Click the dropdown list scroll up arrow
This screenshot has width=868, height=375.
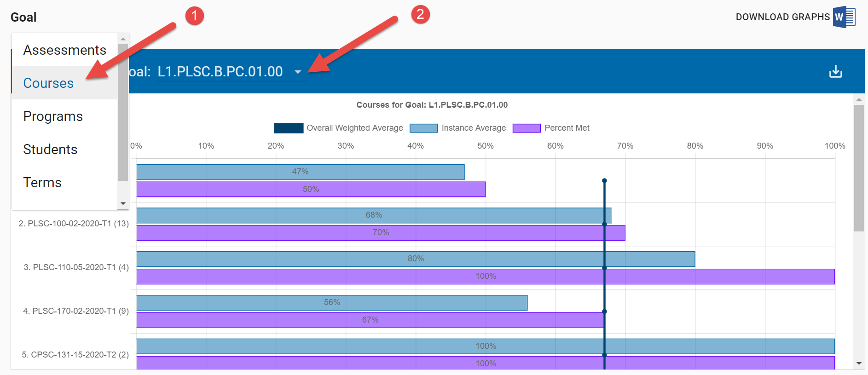(123, 39)
